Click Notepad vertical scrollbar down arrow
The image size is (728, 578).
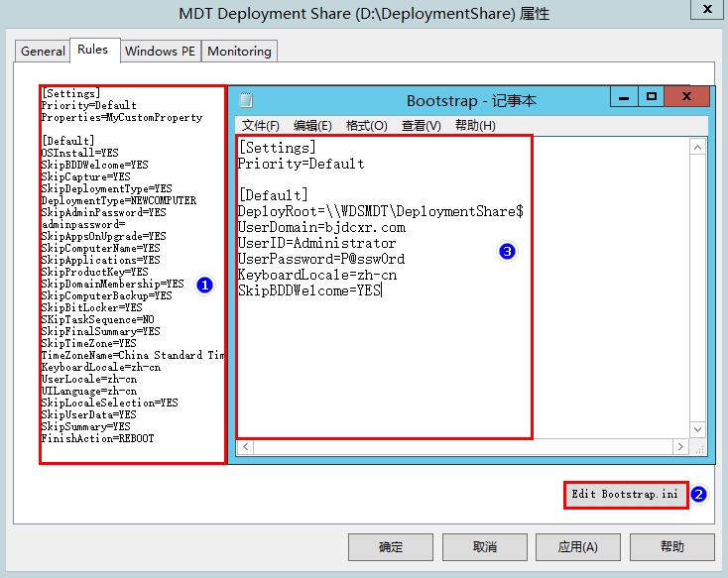pyautogui.click(x=697, y=429)
